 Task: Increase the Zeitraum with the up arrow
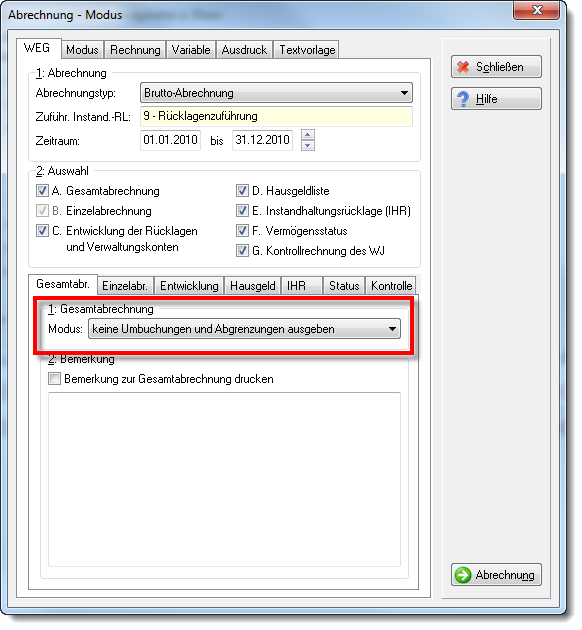(308, 135)
